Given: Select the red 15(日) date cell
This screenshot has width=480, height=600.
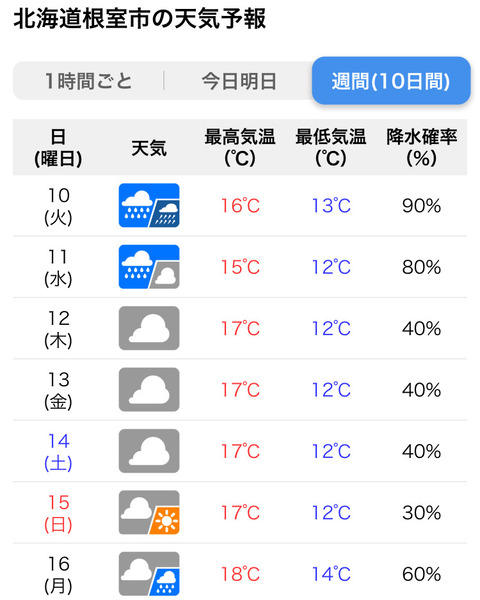Looking at the screenshot, I should [x=58, y=513].
